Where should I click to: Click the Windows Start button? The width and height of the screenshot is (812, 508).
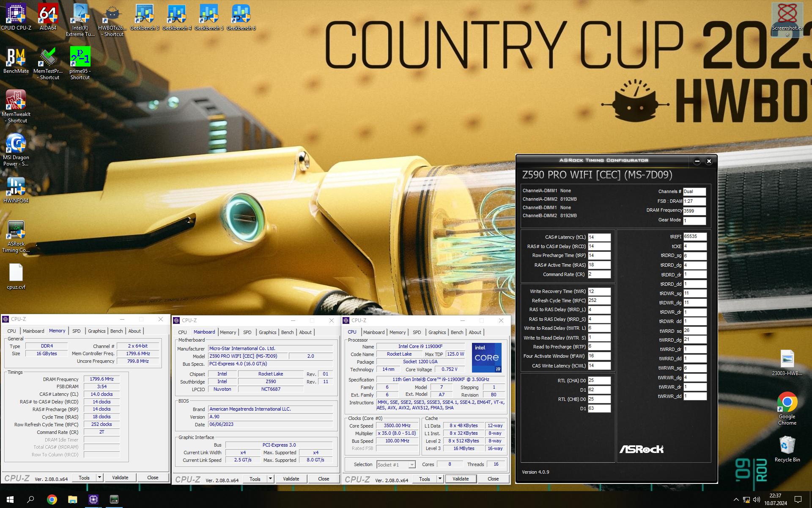point(10,500)
